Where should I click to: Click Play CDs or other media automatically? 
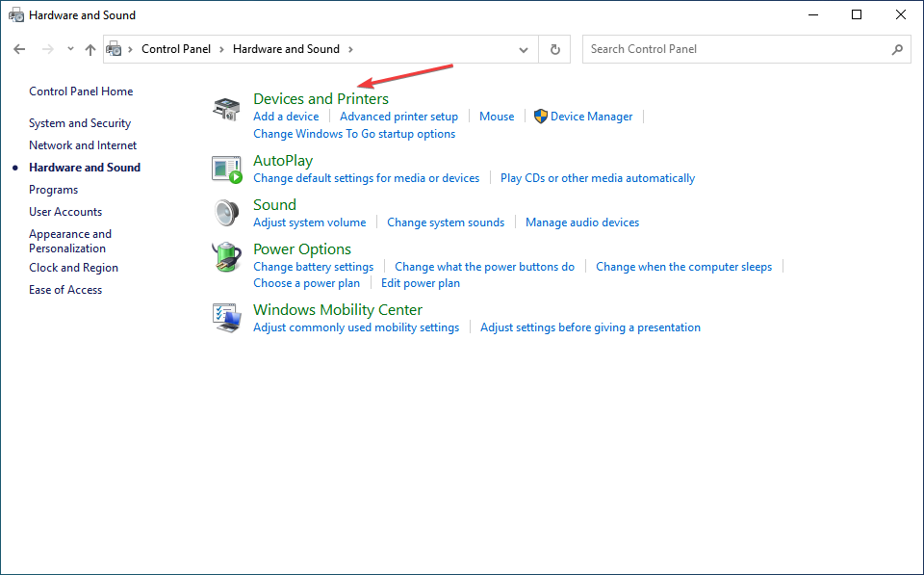point(598,178)
